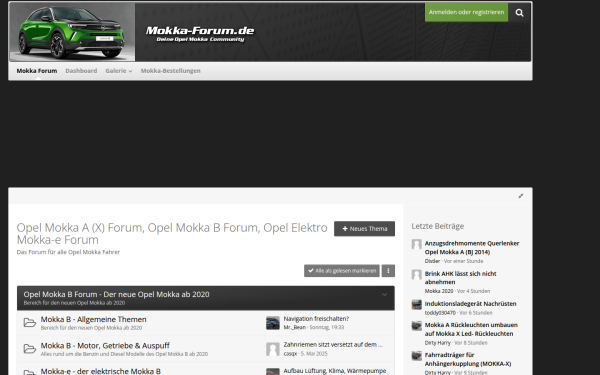The width and height of the screenshot is (600, 375).
Task: Click the default avatar beside Zahnriemen thread
Action: 273,349
